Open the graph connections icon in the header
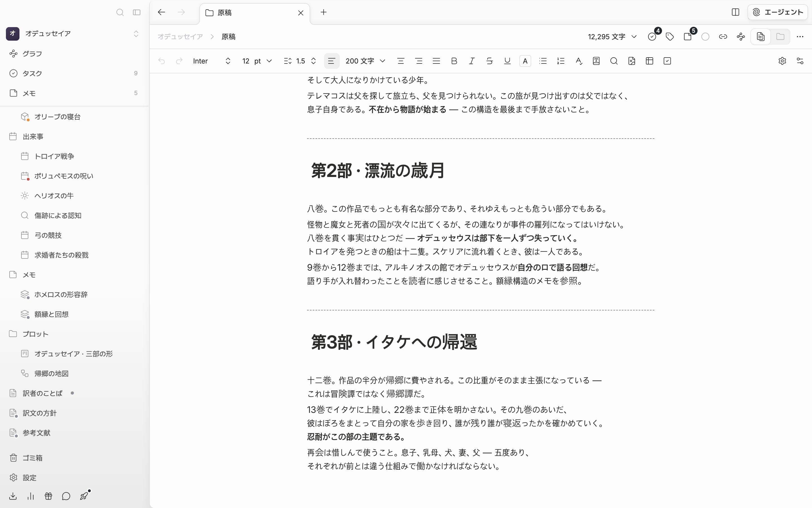The height and width of the screenshot is (508, 812). [x=741, y=37]
